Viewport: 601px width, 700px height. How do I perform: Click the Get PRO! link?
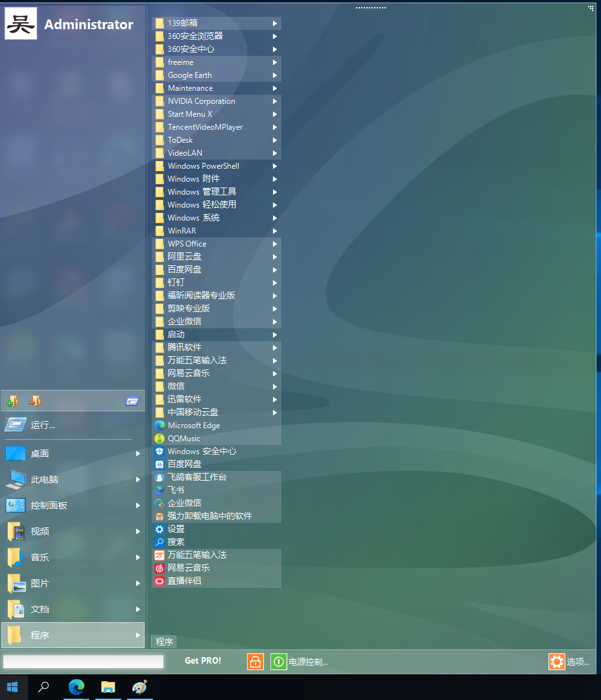203,661
